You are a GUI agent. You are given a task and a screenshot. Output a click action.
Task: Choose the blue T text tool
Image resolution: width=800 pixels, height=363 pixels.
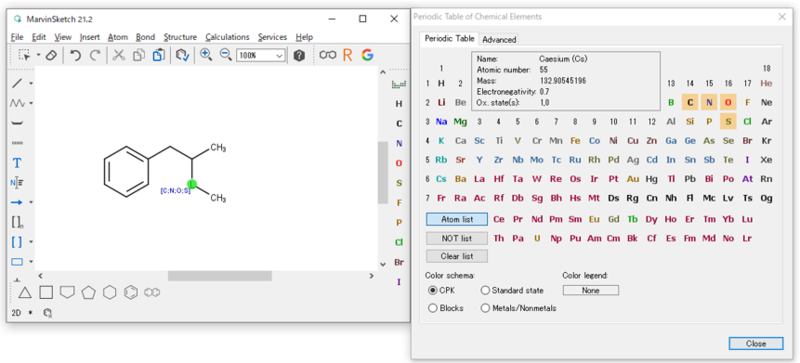(17, 163)
